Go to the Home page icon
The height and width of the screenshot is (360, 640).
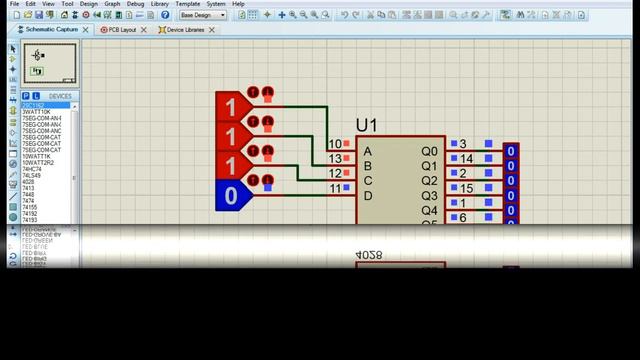64,15
